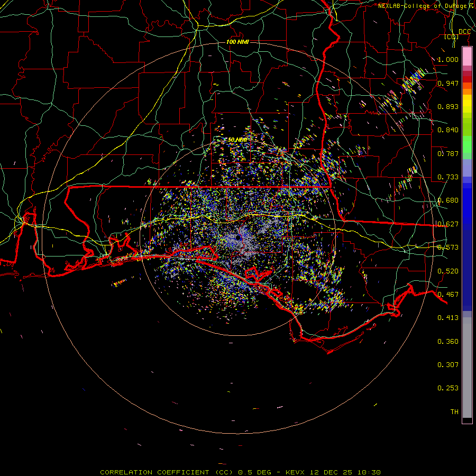
Task: Click the 0.840 scale value
Action: pos(448,130)
